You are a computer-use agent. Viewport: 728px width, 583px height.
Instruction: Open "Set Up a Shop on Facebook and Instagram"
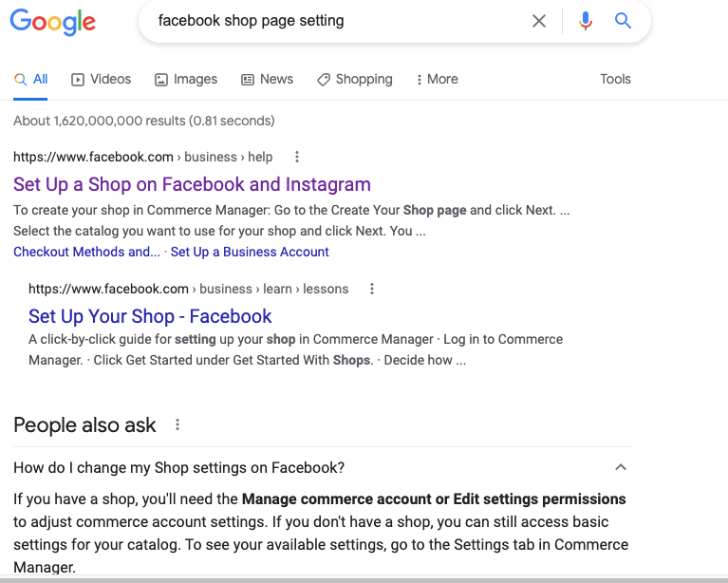(x=192, y=184)
